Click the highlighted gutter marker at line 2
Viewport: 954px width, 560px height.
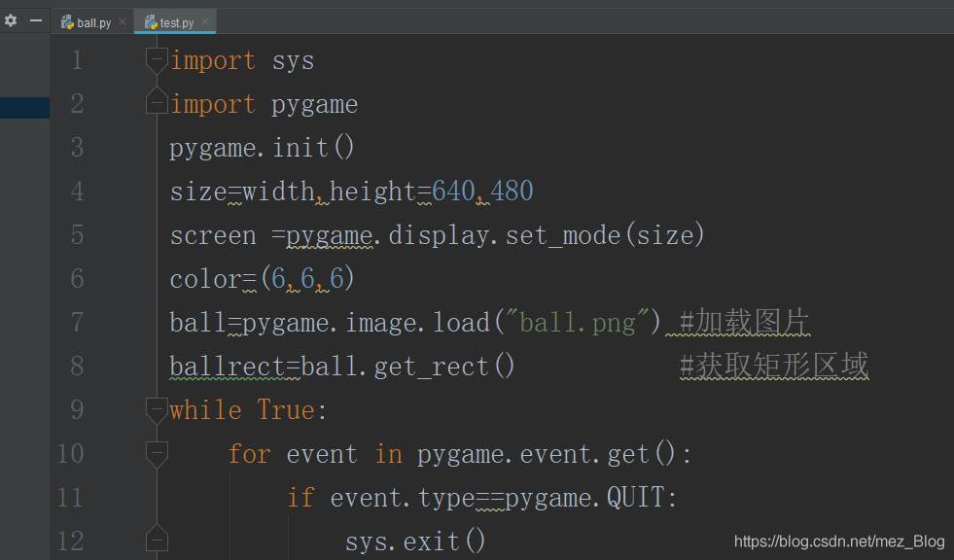[x=24, y=107]
